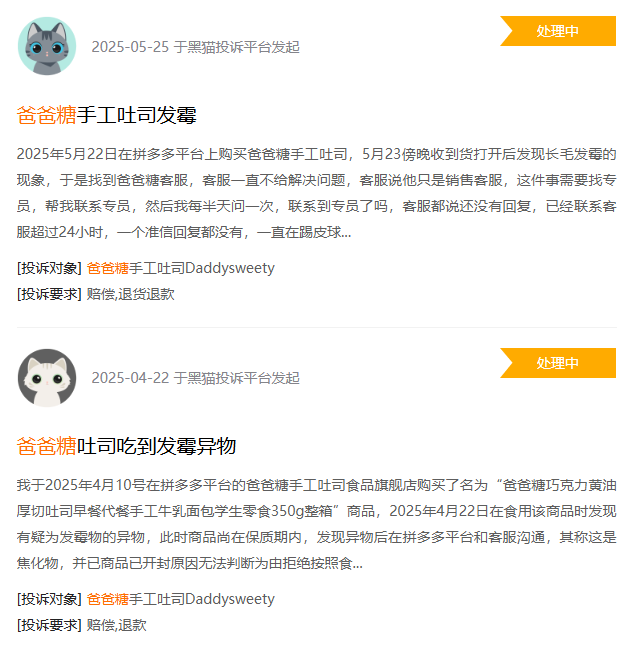Click the 2025-05-25 posting date text
The width and height of the screenshot is (632, 649).
pos(130,47)
